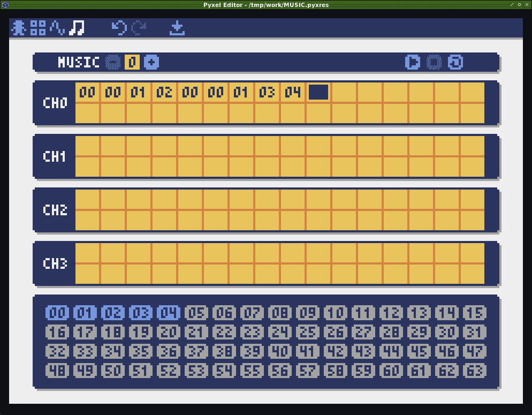Choose sound 20 in the picker
Screen dimensions: 532x415
[169, 332]
